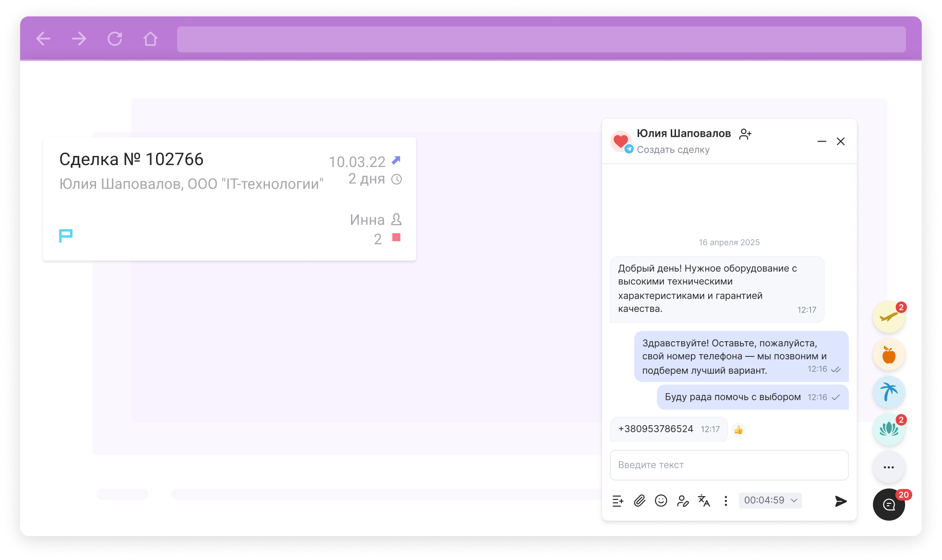Open the orange apple channel icon

(x=889, y=355)
